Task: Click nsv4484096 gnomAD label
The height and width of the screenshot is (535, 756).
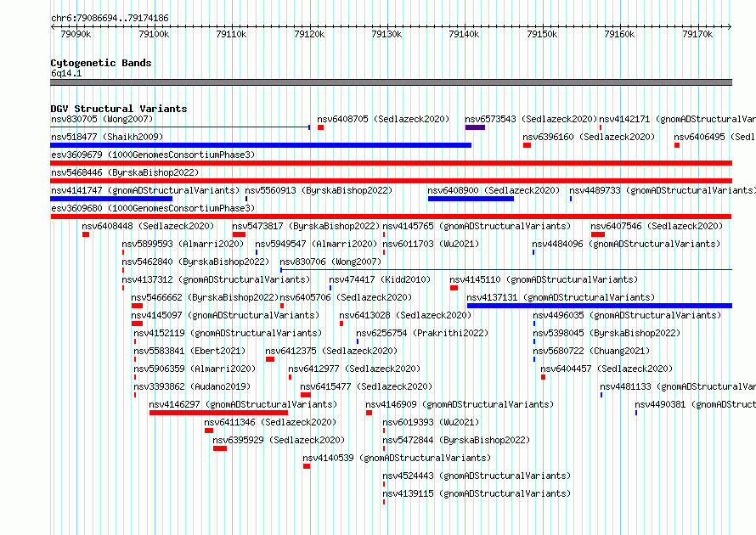Action: pyautogui.click(x=626, y=244)
